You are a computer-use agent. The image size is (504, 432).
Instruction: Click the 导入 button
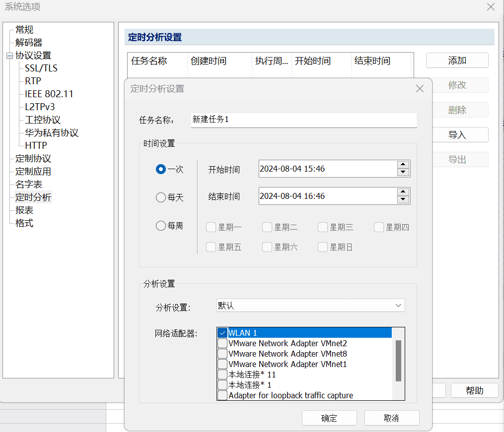pyautogui.click(x=457, y=135)
